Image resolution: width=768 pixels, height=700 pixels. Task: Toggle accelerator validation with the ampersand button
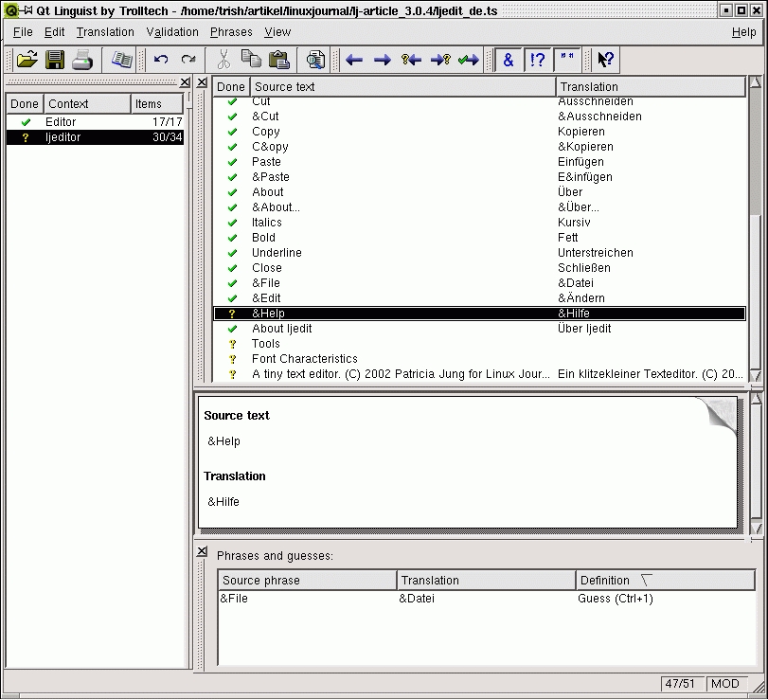point(509,59)
